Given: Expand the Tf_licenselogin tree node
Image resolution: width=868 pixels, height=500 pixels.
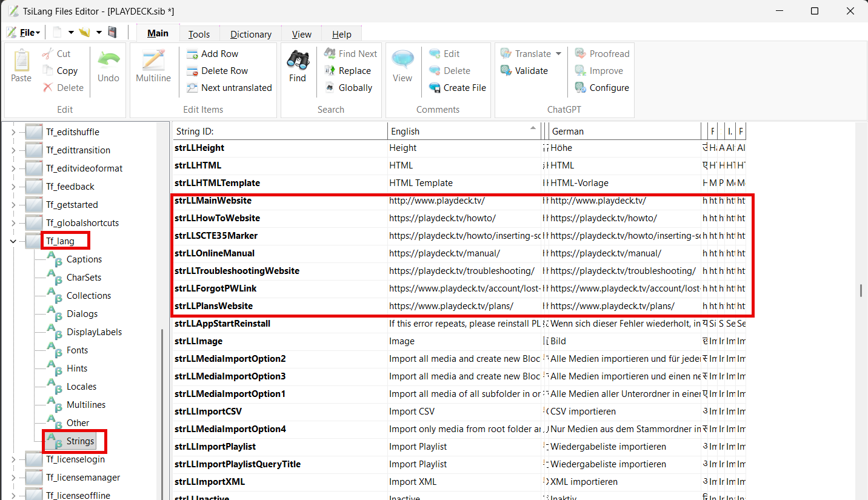Looking at the screenshot, I should [x=14, y=459].
